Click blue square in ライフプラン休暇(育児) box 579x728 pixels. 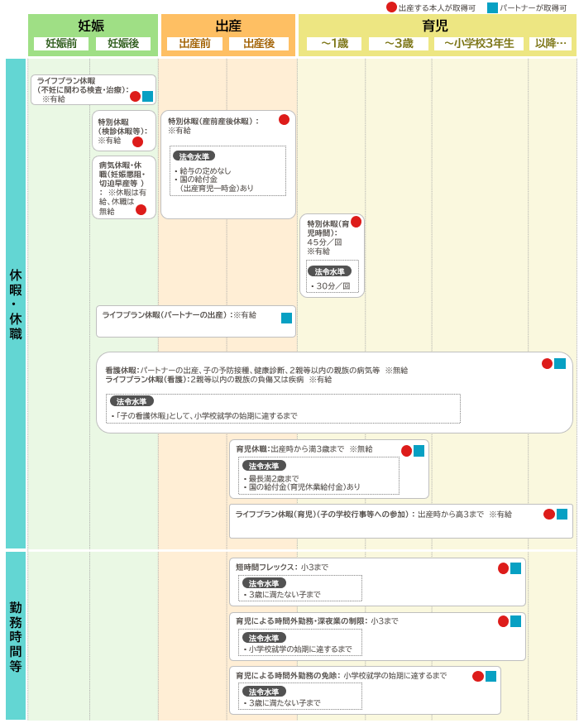[562, 514]
